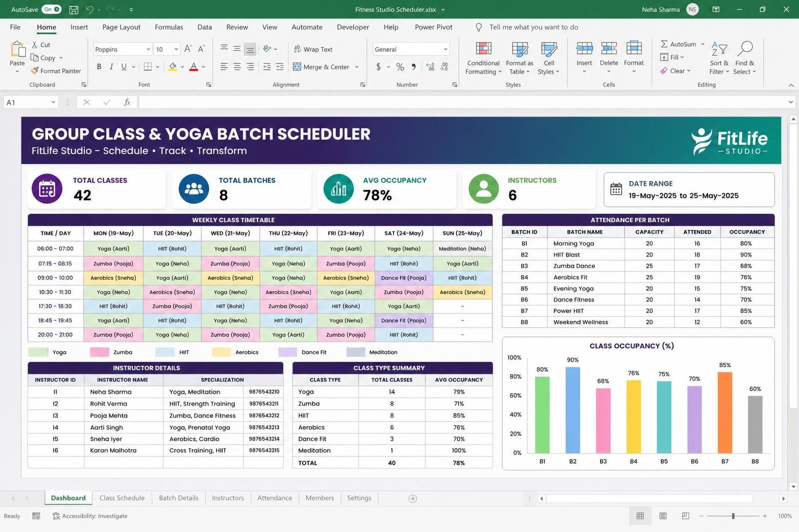
Task: Click Decrease Decimal icon
Action: point(444,67)
